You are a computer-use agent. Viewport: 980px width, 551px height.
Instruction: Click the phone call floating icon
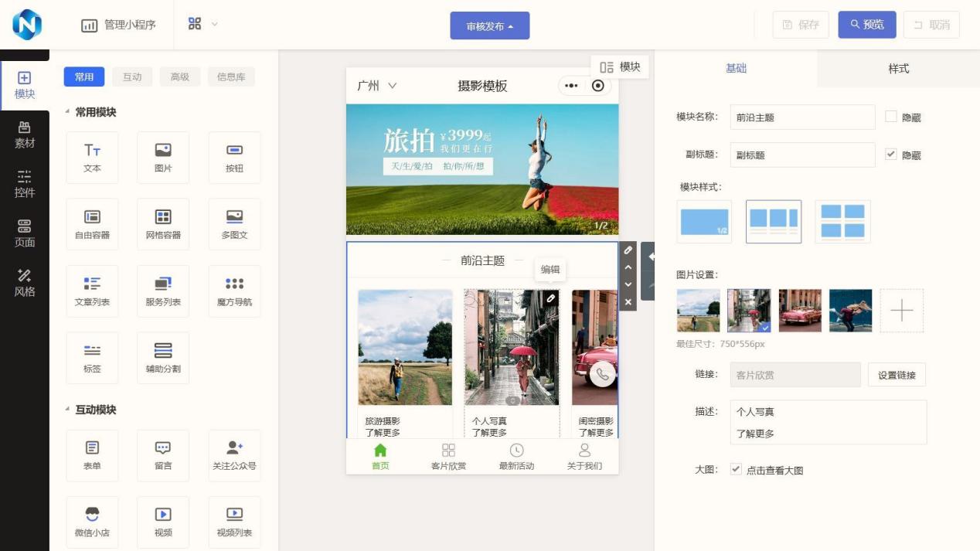[603, 375]
